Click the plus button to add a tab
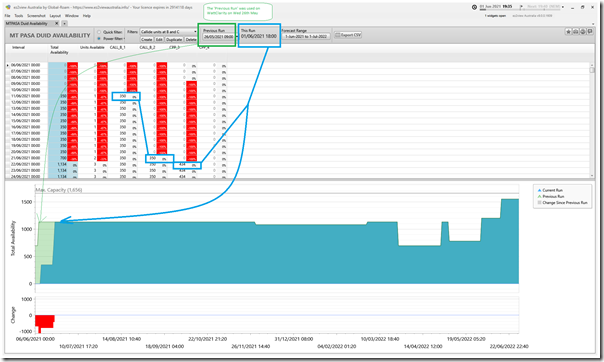The image size is (604, 362). [64, 23]
